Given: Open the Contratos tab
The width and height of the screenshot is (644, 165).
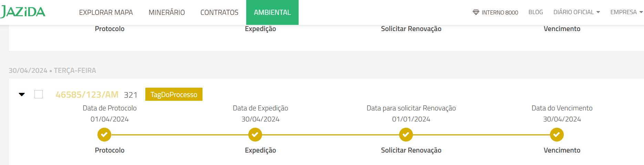Looking at the screenshot, I should pyautogui.click(x=219, y=12).
